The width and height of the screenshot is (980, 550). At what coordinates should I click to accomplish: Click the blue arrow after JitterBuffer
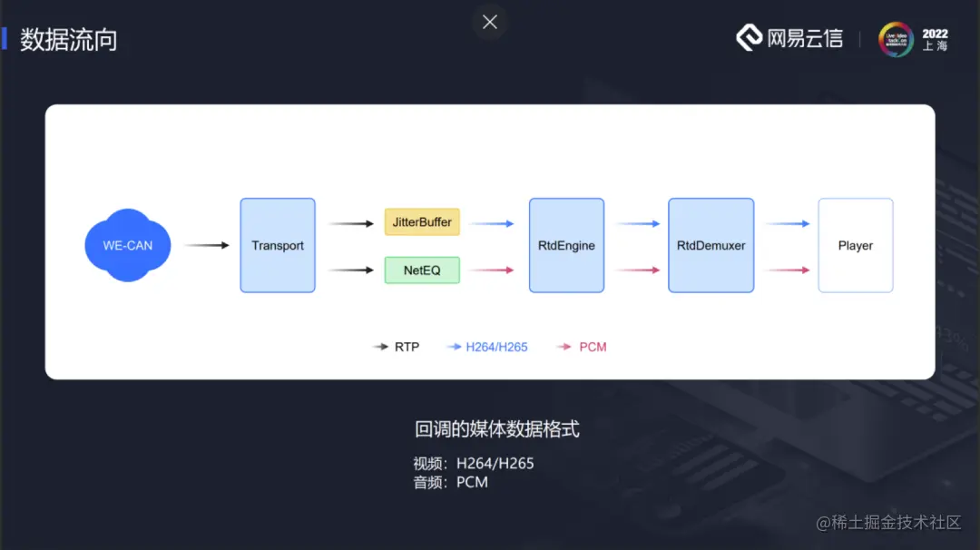click(491, 223)
